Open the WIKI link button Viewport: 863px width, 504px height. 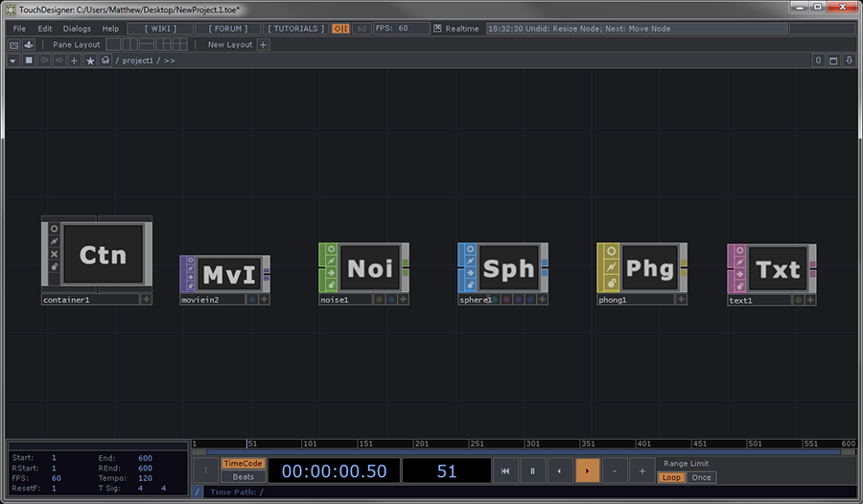[160, 29]
